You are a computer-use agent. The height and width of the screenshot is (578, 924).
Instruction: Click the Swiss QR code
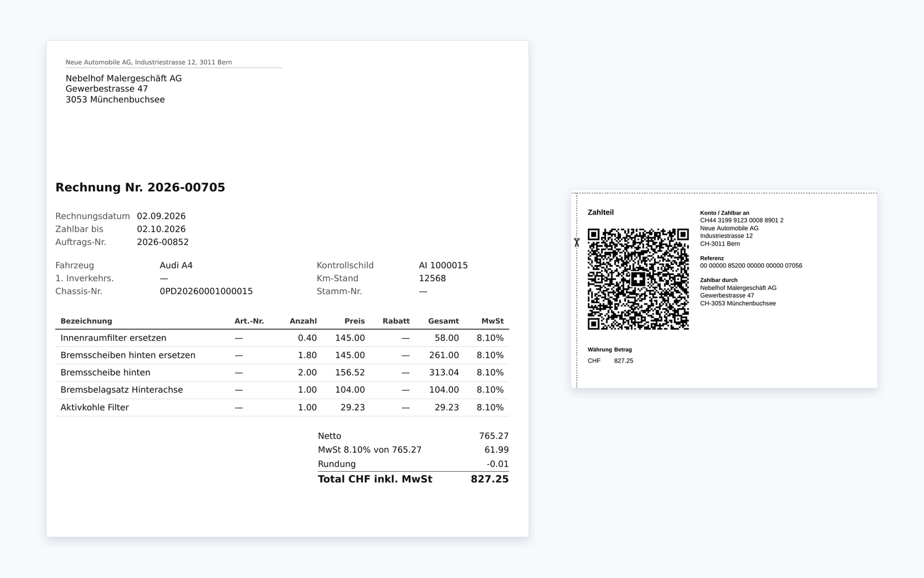point(638,279)
